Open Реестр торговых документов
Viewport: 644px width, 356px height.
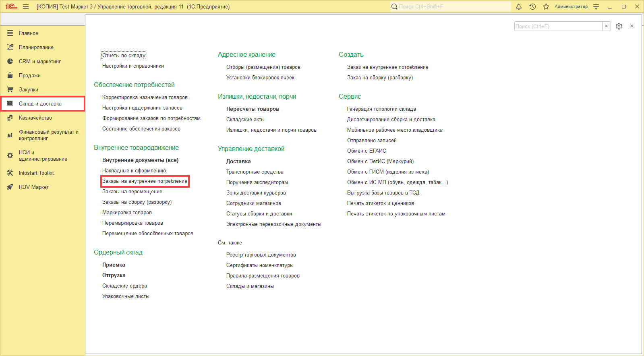pos(261,255)
